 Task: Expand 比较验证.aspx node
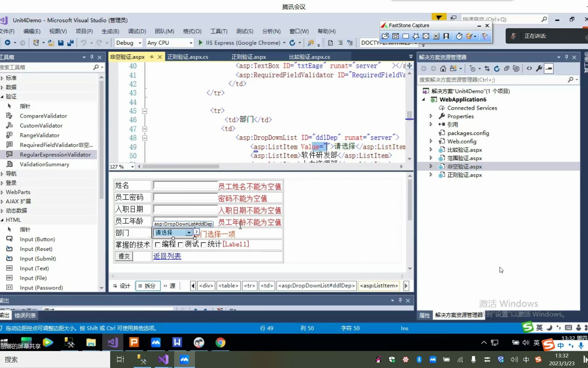pyautogui.click(x=431, y=150)
